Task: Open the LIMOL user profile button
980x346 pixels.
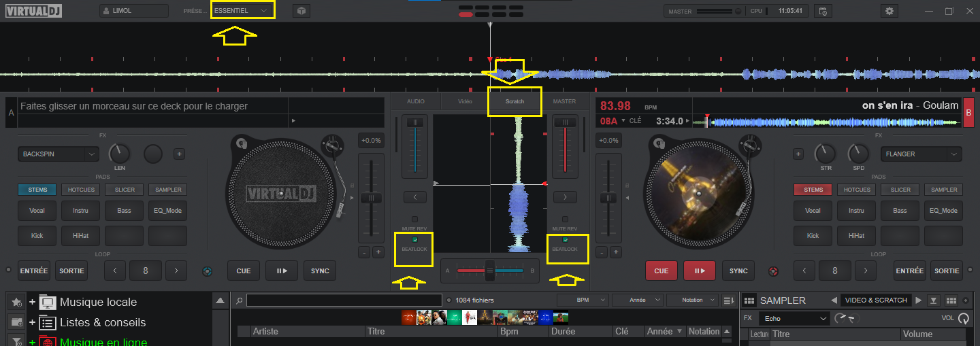Action: tap(134, 11)
